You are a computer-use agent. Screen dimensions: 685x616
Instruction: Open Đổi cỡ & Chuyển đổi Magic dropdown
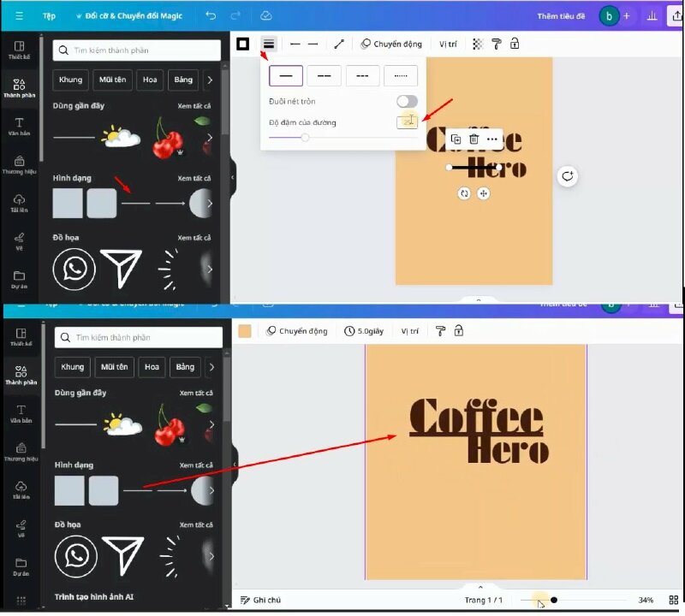[128, 15]
